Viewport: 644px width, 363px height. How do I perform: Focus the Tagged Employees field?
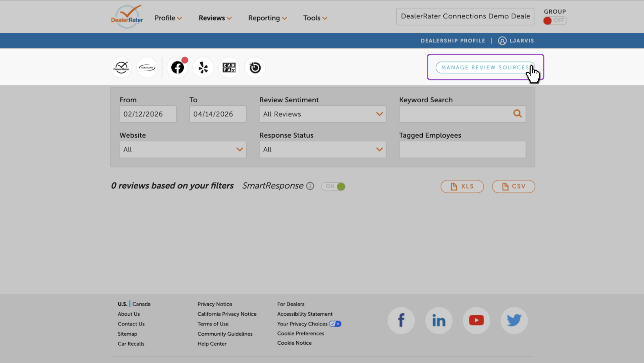pos(462,150)
